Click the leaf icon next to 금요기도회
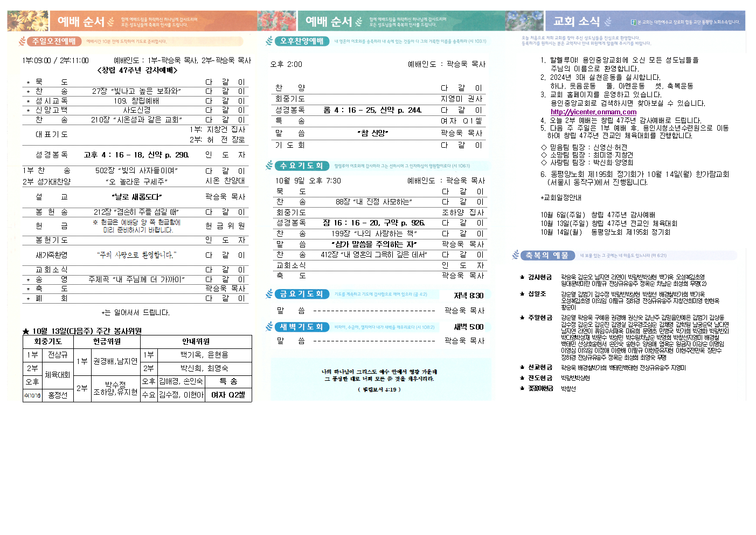Viewport: 756px width, 535px height. coord(269,294)
